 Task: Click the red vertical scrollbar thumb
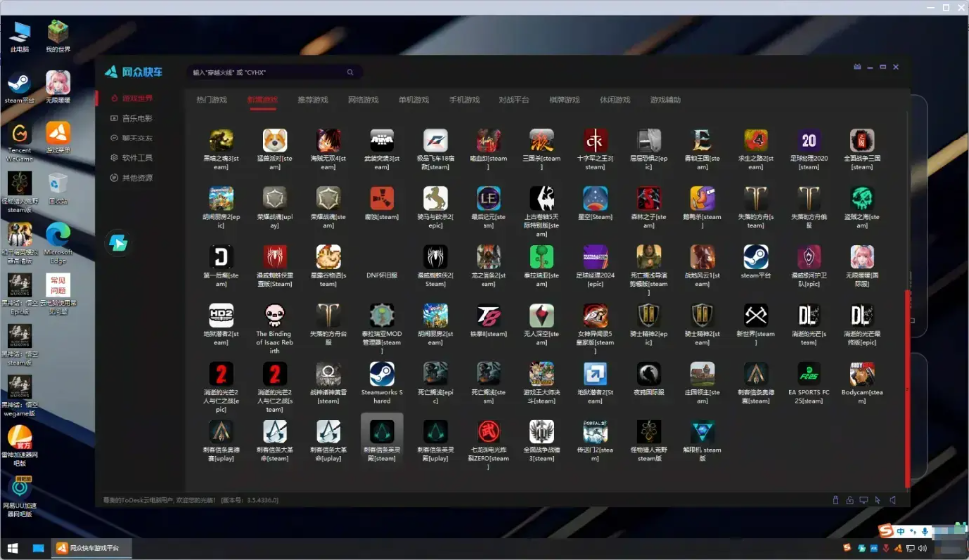click(907, 389)
